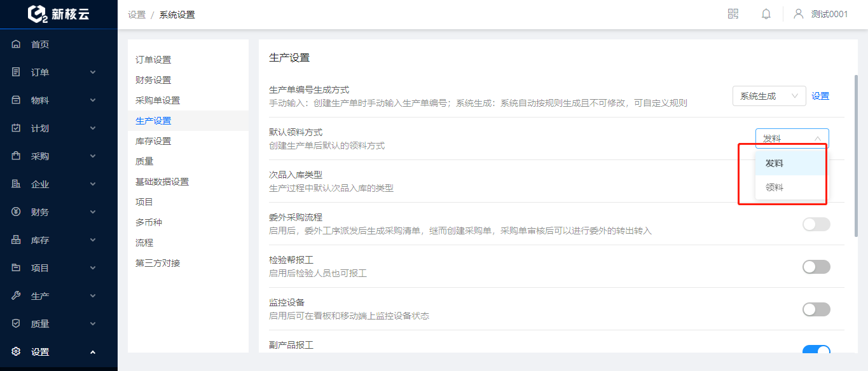The image size is (868, 371).
Task: Click the 首页 home icon in sidebar
Action: 17,44
